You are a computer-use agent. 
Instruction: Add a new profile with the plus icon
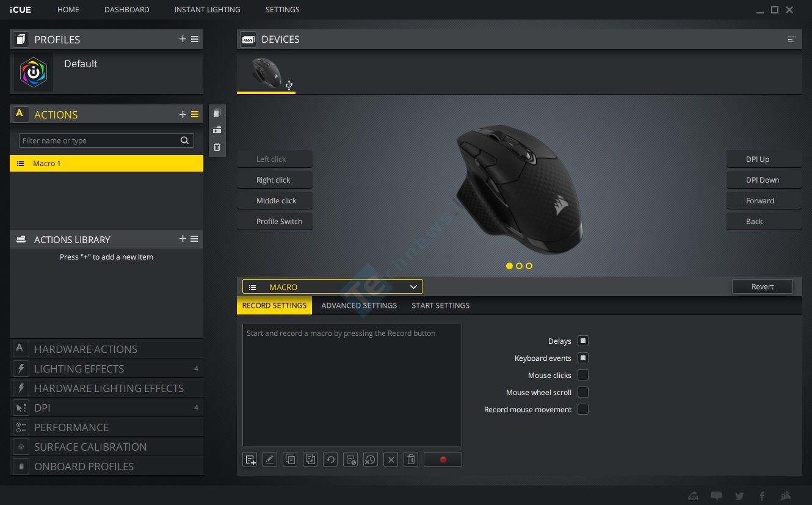[183, 39]
